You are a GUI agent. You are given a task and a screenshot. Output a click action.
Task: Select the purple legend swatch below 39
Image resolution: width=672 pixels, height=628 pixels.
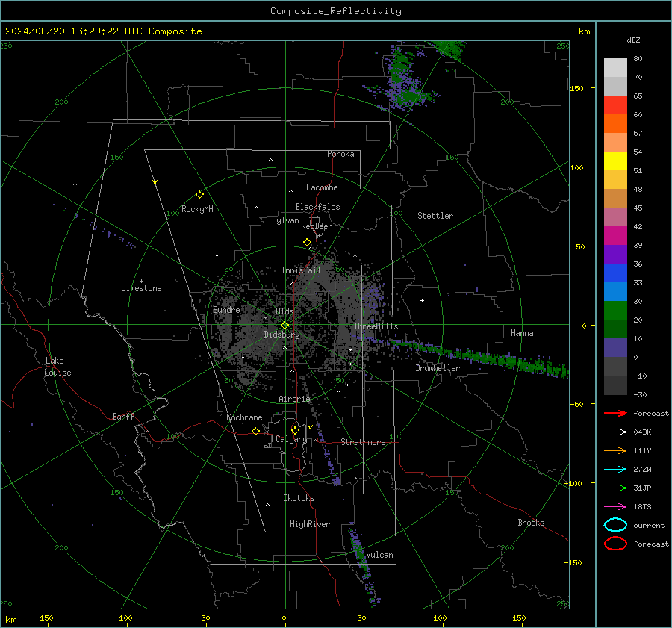pos(615,255)
